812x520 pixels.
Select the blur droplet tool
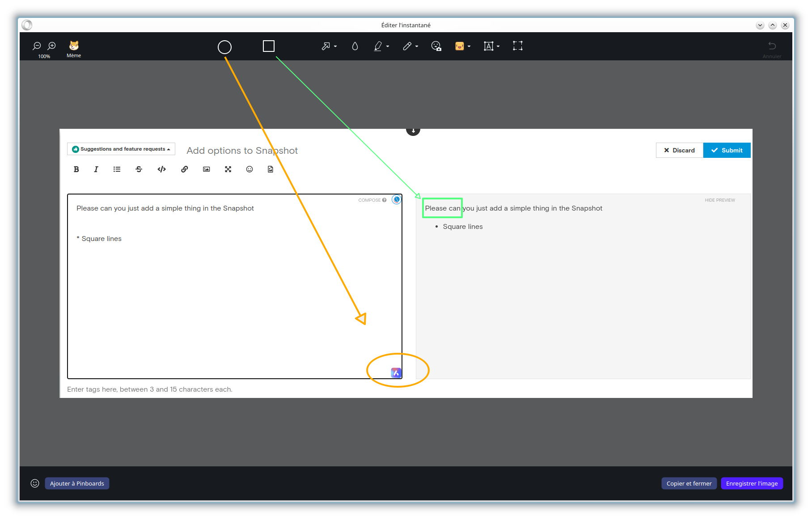355,46
